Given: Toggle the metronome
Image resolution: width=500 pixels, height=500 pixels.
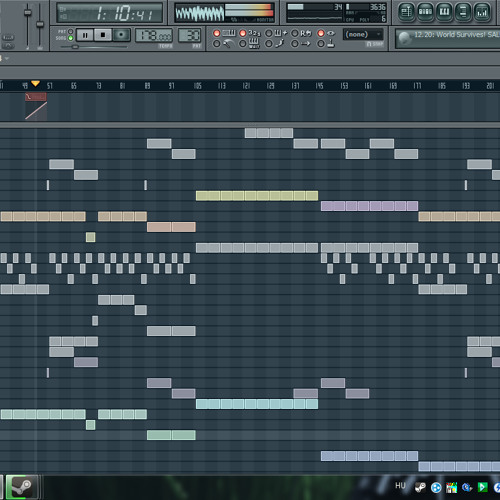Looking at the screenshot, I should (224, 44).
